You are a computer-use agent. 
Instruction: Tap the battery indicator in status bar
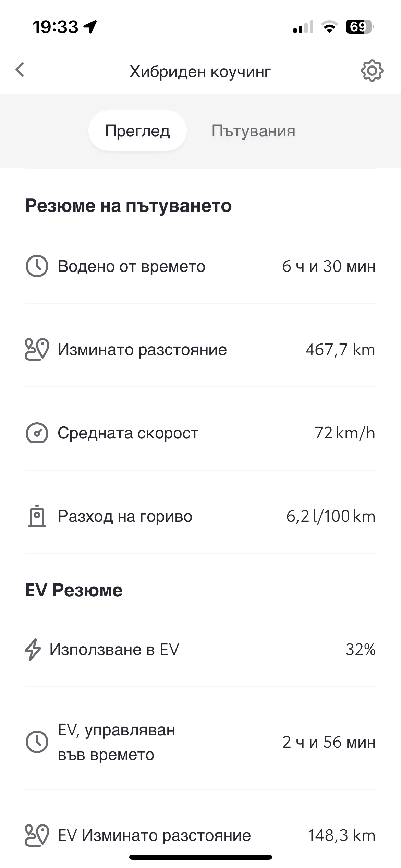359,27
